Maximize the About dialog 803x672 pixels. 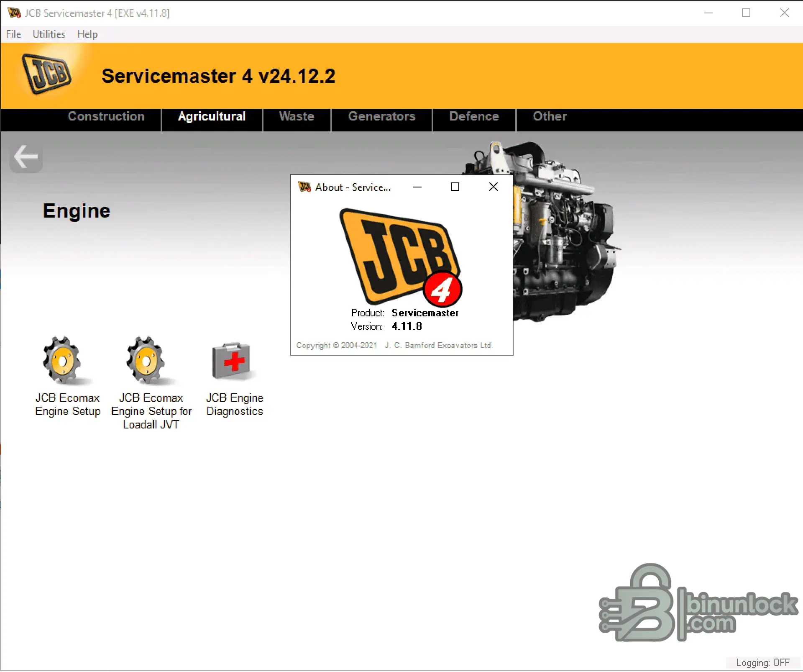[x=455, y=187]
